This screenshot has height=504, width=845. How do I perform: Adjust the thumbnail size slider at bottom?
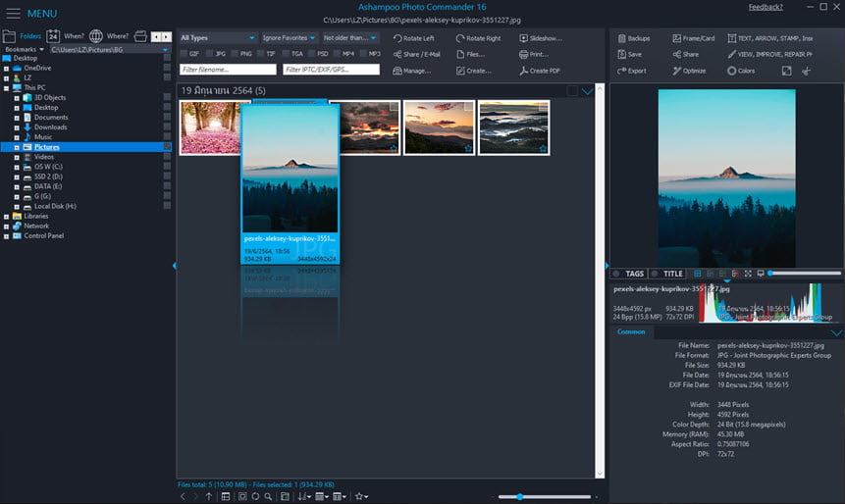click(545, 496)
